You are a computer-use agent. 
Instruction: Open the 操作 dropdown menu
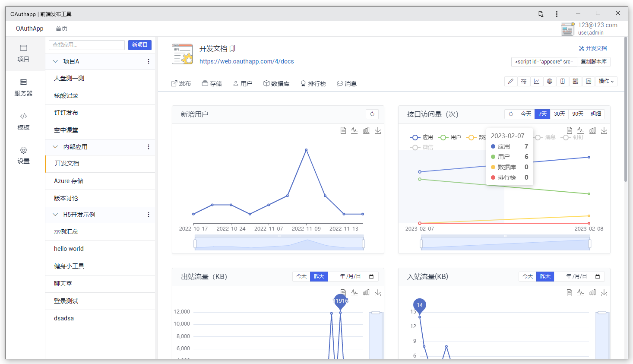[x=606, y=81]
